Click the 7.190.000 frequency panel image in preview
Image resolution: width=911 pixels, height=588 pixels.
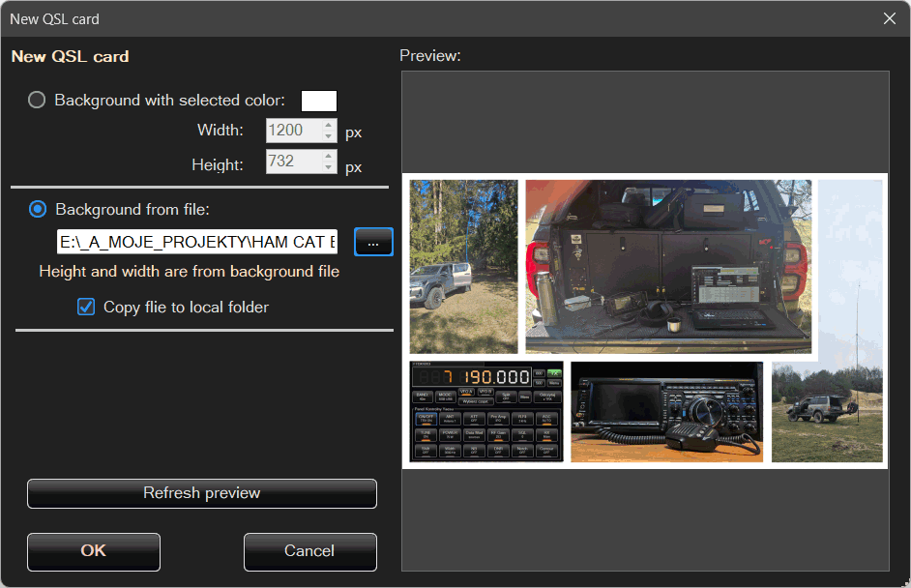click(485, 412)
